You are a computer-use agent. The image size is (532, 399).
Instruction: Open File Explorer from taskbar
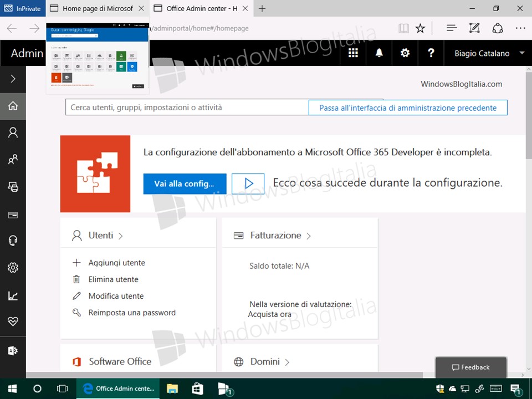pos(172,388)
